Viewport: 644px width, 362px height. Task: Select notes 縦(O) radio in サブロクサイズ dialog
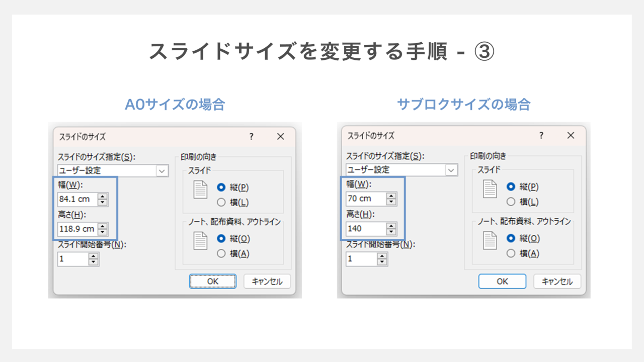tap(511, 238)
